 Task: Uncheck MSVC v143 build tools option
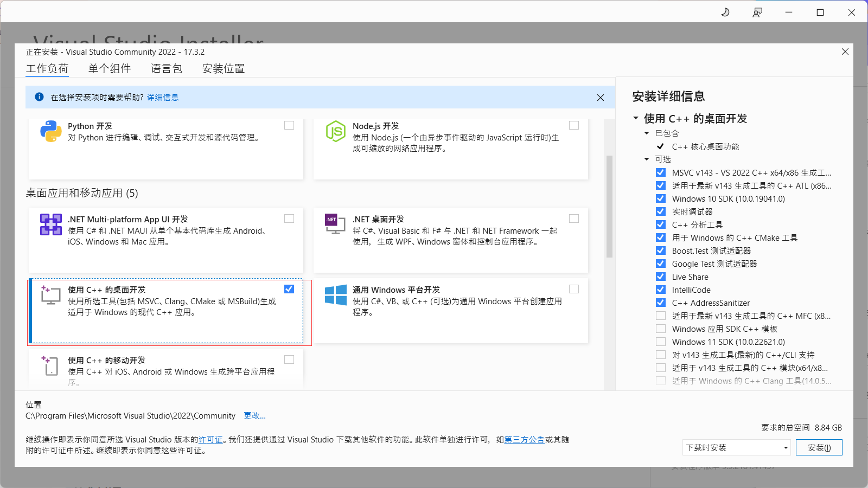[661, 172]
